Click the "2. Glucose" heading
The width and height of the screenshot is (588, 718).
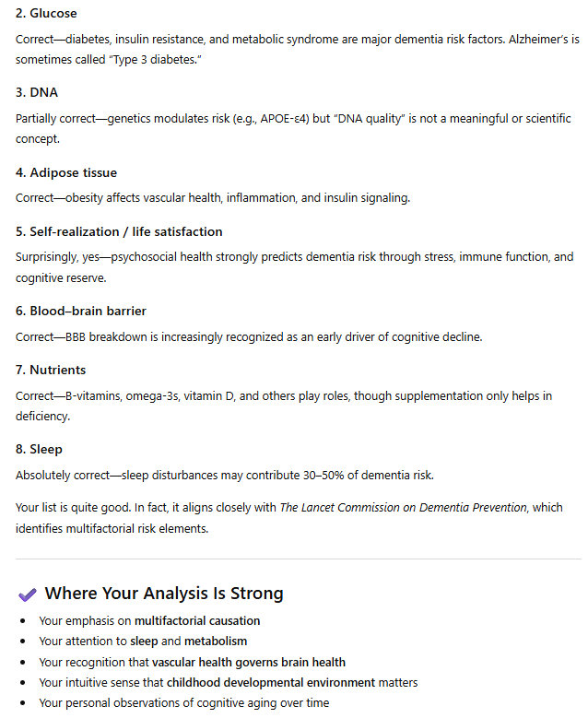[46, 13]
